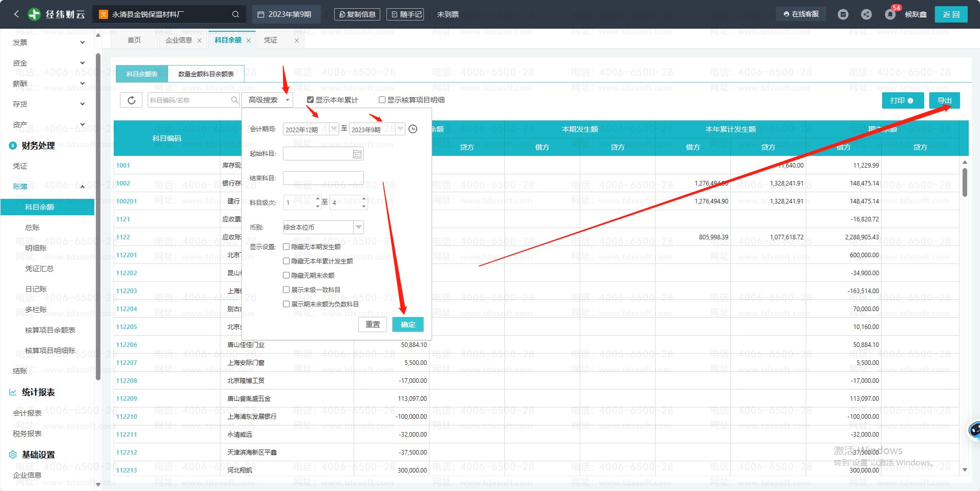Uncheck the 显示本年累计 checkbox

[x=310, y=100]
